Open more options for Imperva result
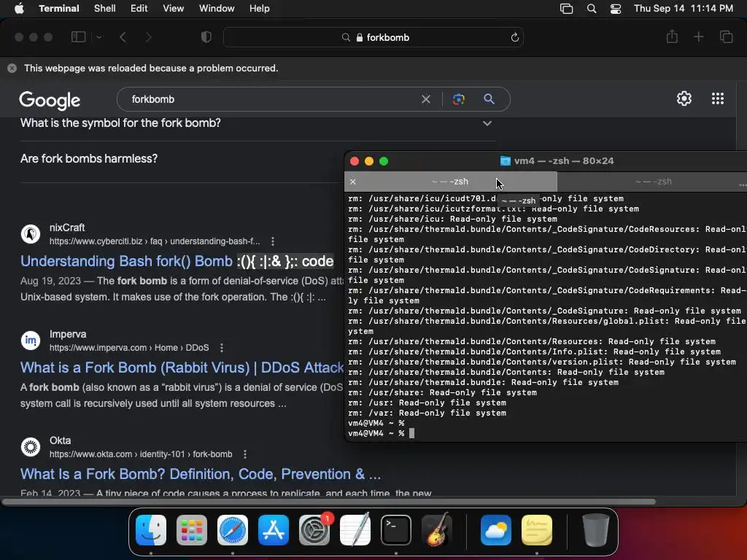Viewport: 747px width, 560px height. (x=222, y=348)
